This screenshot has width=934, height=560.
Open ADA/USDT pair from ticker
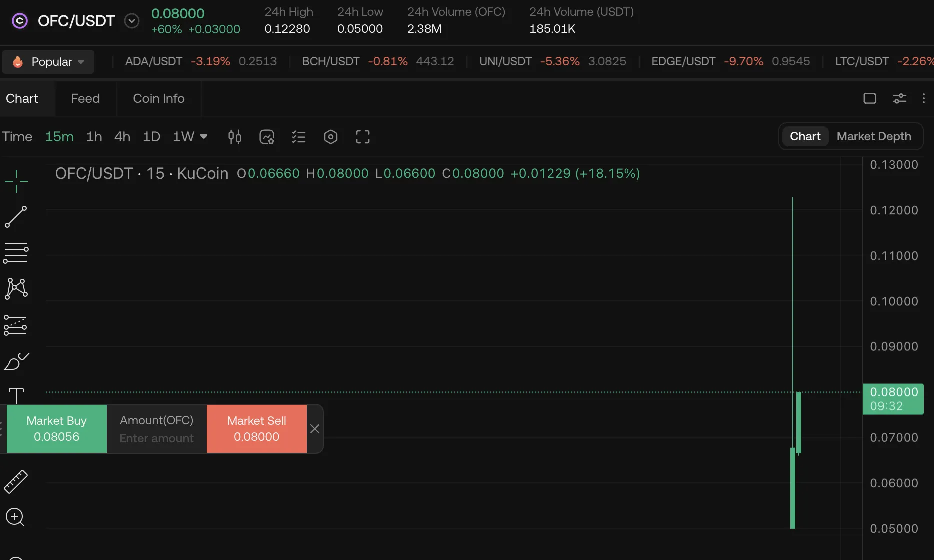pyautogui.click(x=201, y=61)
